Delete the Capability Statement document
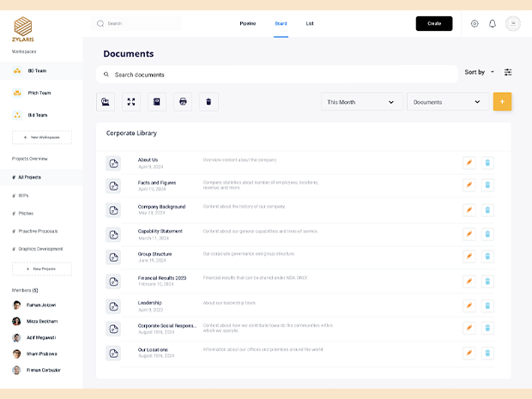 point(487,234)
